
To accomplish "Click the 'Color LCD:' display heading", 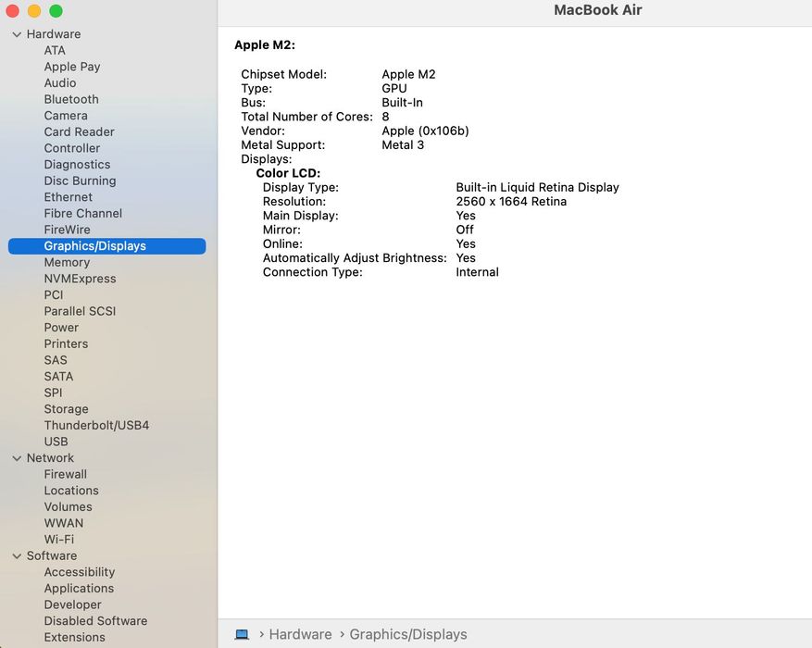I will tap(288, 173).
